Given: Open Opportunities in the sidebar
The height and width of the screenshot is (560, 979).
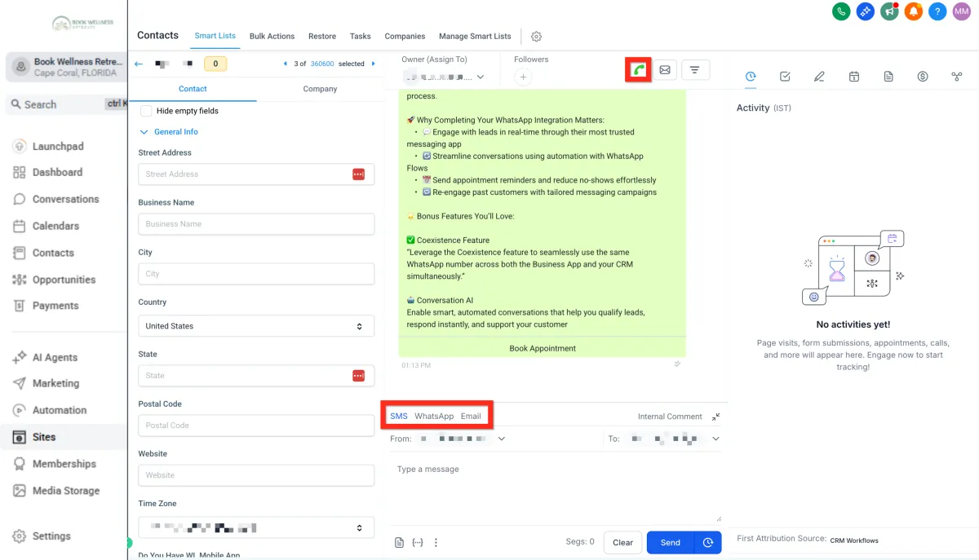Looking at the screenshot, I should tap(64, 280).
